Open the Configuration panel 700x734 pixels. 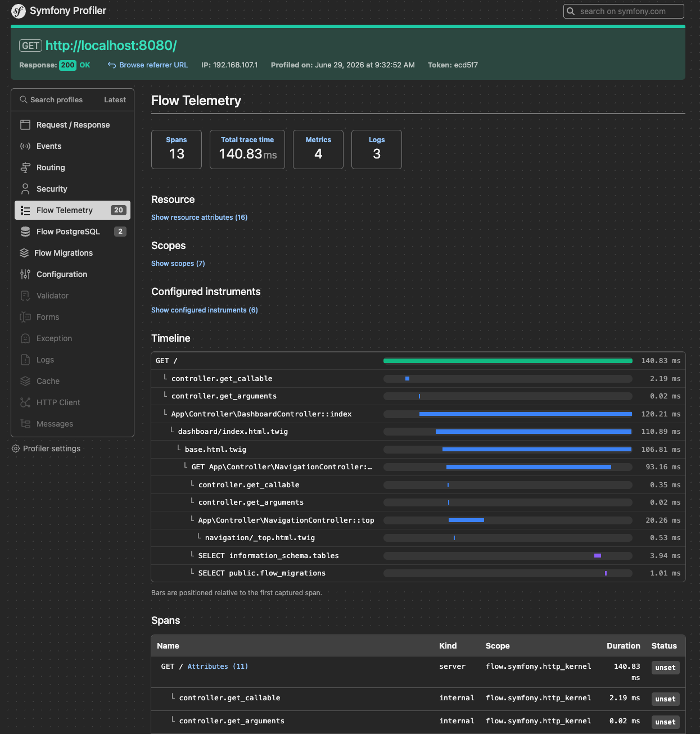(73, 274)
